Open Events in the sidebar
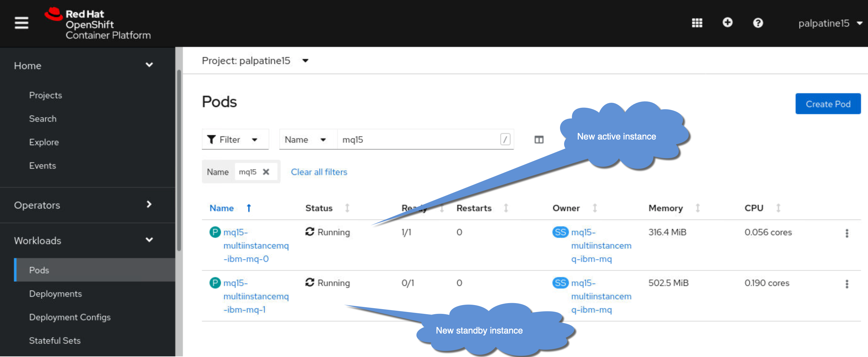 pyautogui.click(x=43, y=166)
